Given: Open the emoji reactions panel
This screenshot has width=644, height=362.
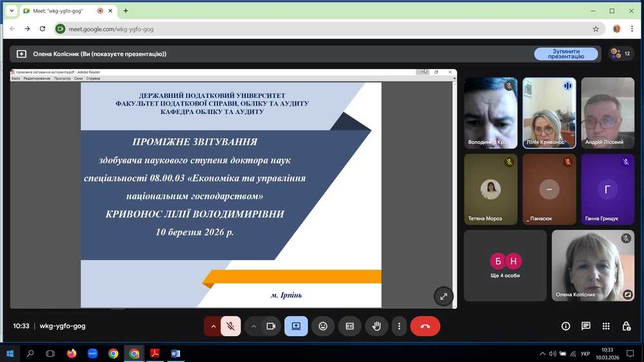Looking at the screenshot, I should pos(323,327).
